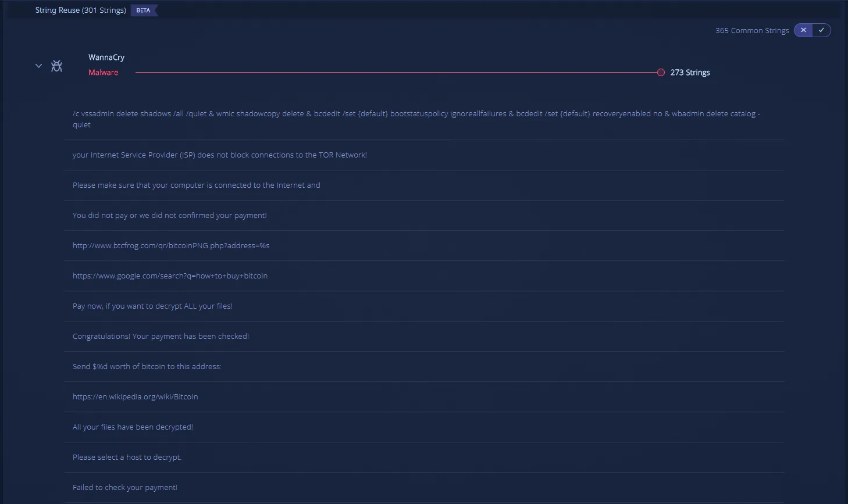Click the red circle marker at the line end
The width and height of the screenshot is (848, 504).
point(661,73)
